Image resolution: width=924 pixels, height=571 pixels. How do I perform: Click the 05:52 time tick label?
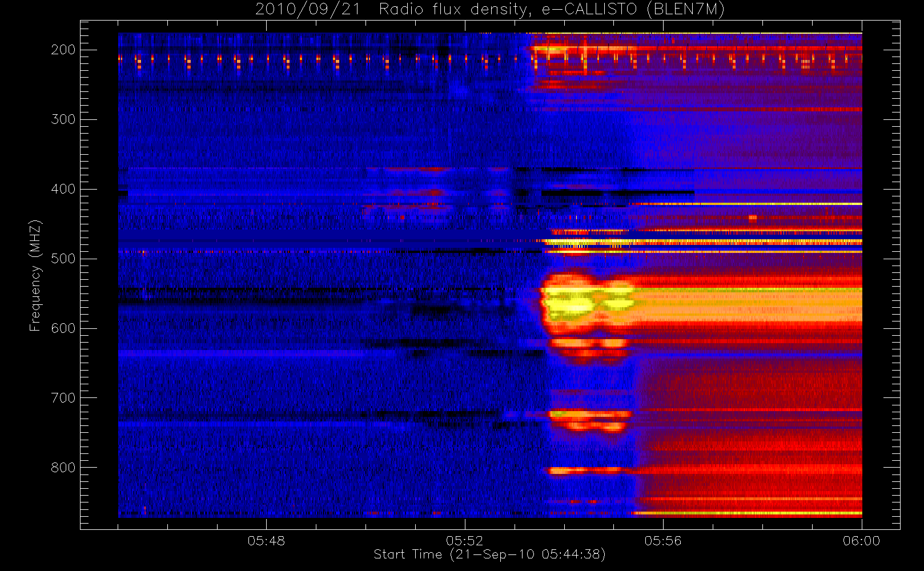pyautogui.click(x=464, y=541)
